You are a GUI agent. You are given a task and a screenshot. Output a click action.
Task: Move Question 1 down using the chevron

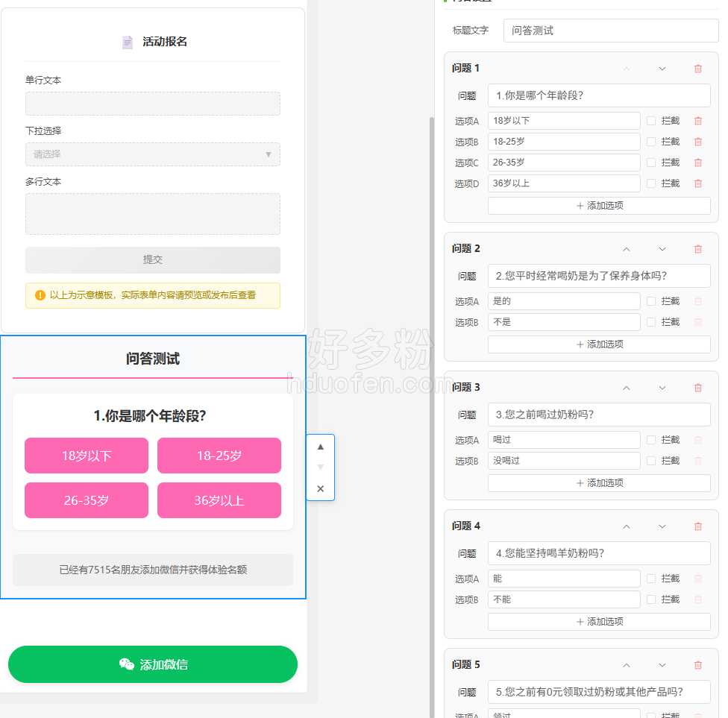tap(662, 69)
